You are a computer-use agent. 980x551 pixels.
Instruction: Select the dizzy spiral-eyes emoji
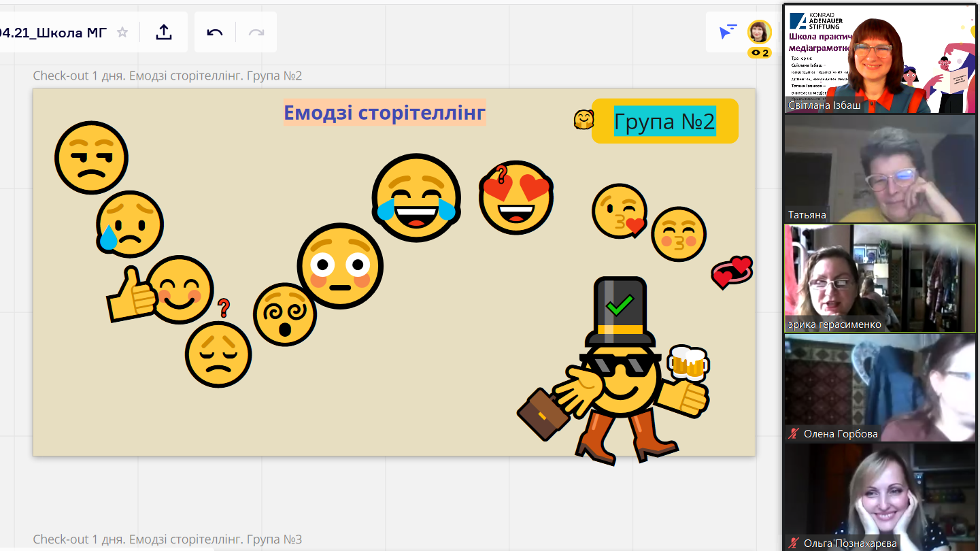284,314
